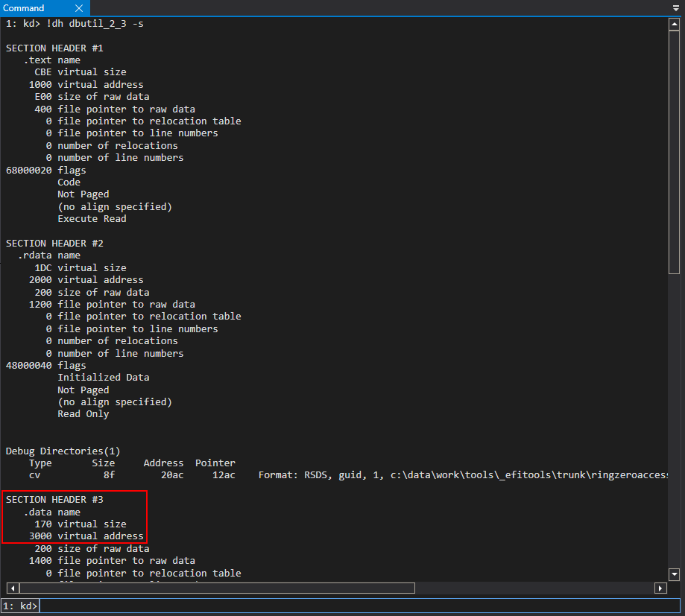Image resolution: width=685 pixels, height=616 pixels.
Task: Select the Command tab
Action: tap(24, 8)
